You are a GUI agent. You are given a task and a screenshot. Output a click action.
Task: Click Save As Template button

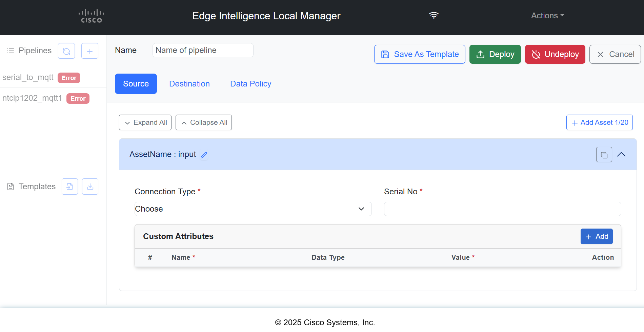(x=420, y=54)
